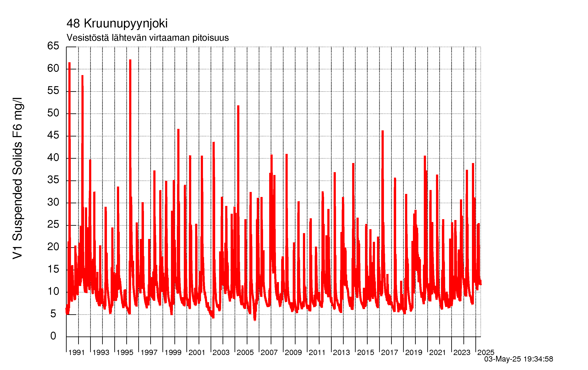Click y-axis value 65
The image size is (588, 370).
[x=53, y=46]
